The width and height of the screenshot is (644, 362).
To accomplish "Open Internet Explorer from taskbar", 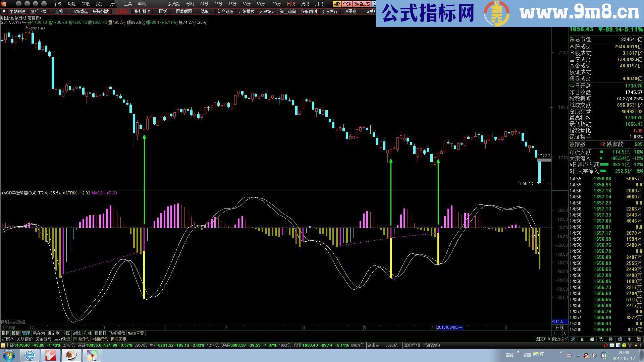I will click(x=30, y=355).
